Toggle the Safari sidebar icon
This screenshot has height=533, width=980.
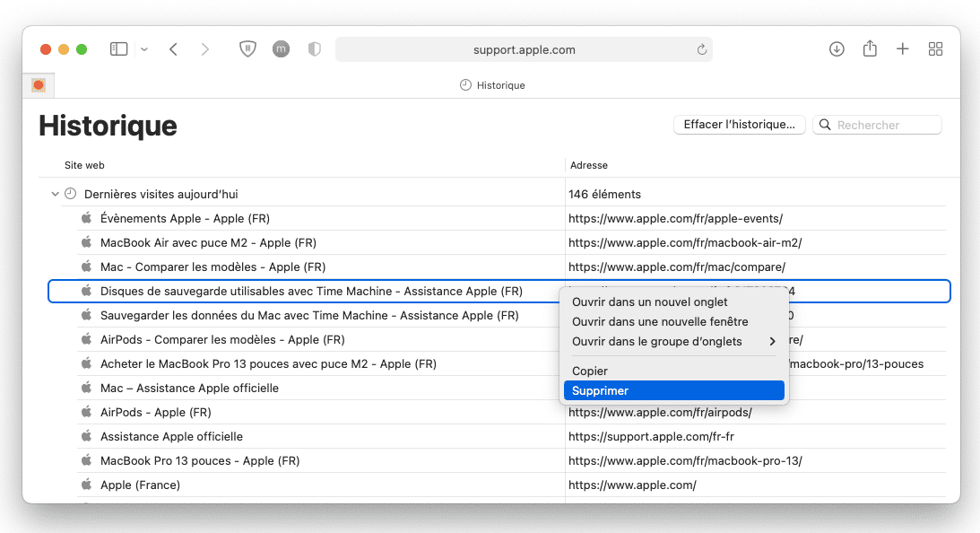(x=118, y=48)
